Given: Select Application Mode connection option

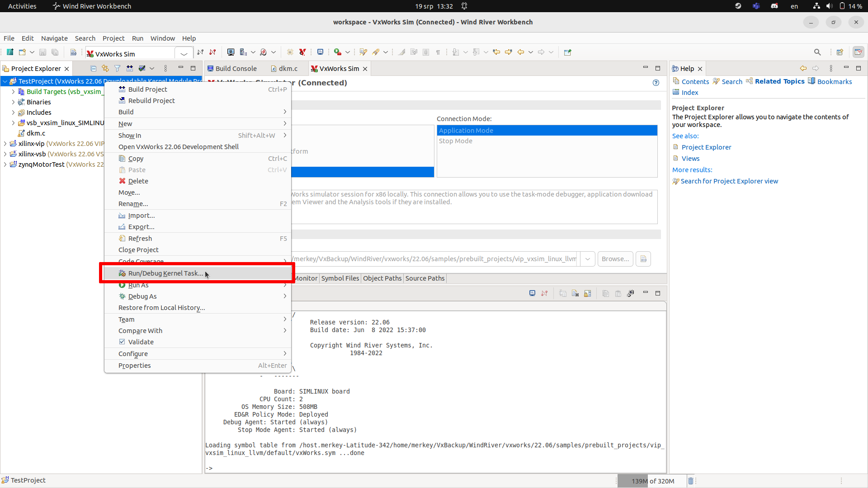Looking at the screenshot, I should 547,130.
